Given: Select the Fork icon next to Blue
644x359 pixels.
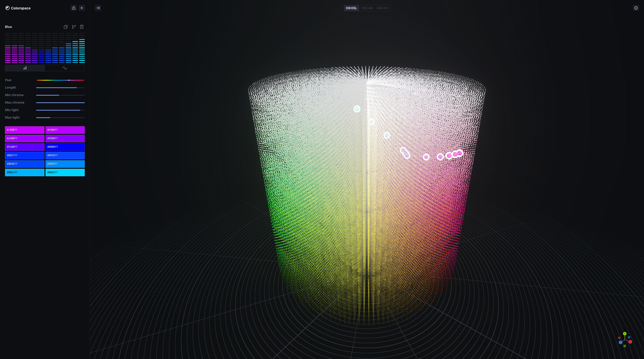Looking at the screenshot, I should (x=74, y=27).
